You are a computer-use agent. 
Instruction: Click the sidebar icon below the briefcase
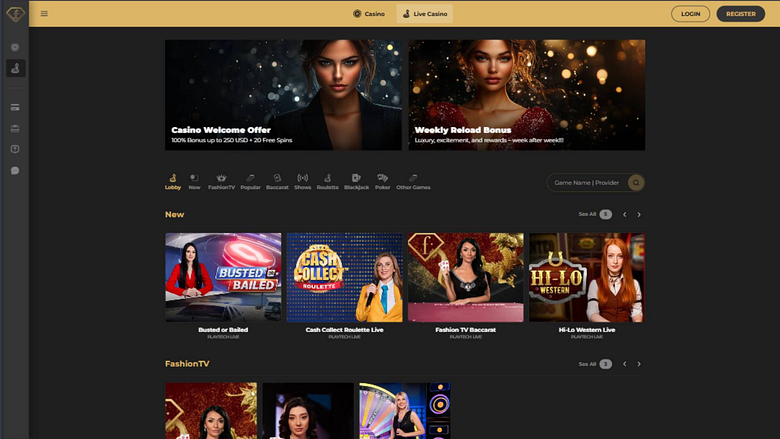[15, 149]
